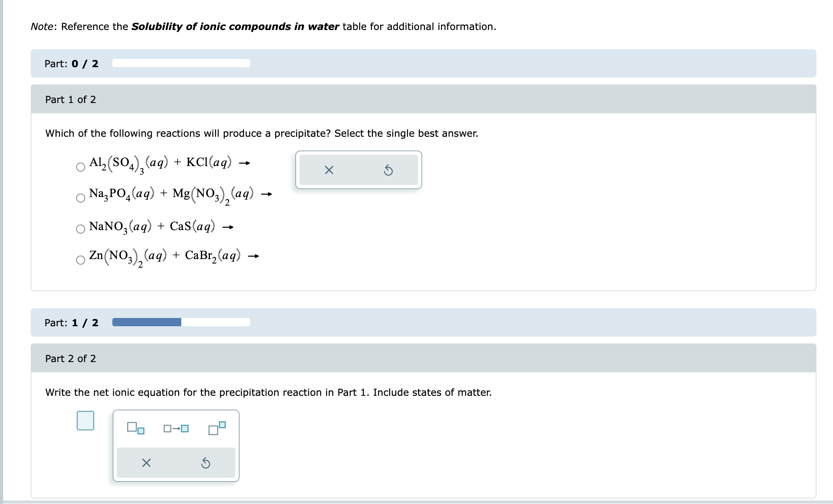Select the Al2(SO4)3 + KCl reaction option
Image resolution: width=833 pixels, height=504 pixels.
point(81,167)
